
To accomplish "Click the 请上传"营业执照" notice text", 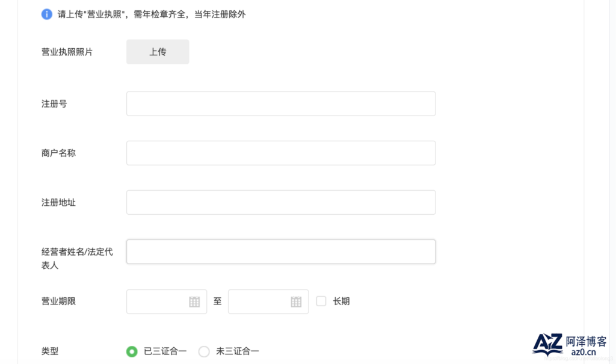I will point(152,14).
